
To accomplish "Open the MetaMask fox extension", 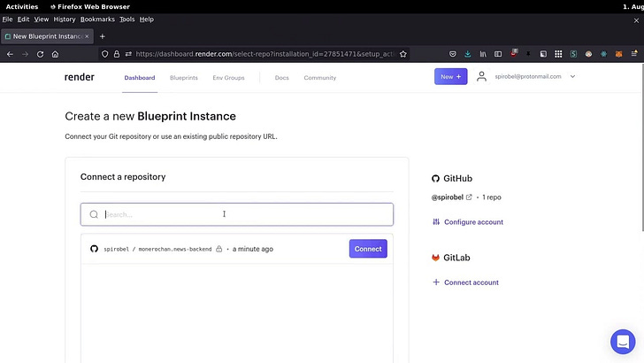I will click(x=618, y=54).
